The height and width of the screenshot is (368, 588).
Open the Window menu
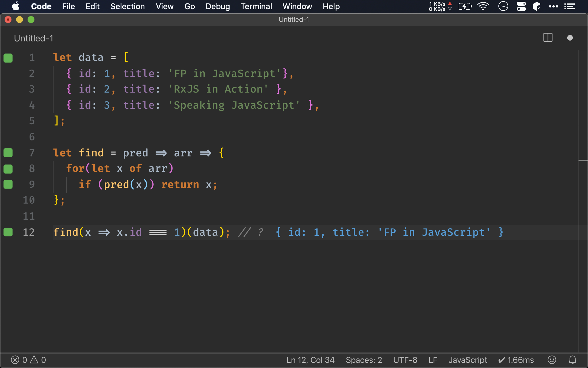297,6
